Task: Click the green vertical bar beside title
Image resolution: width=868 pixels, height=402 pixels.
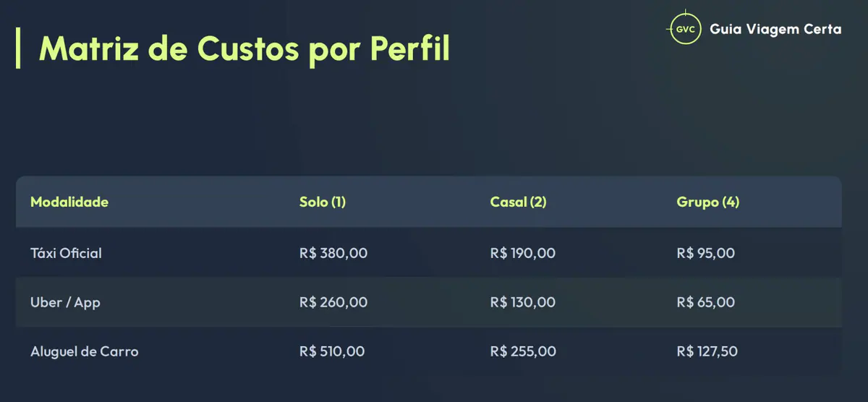Action: coord(18,48)
